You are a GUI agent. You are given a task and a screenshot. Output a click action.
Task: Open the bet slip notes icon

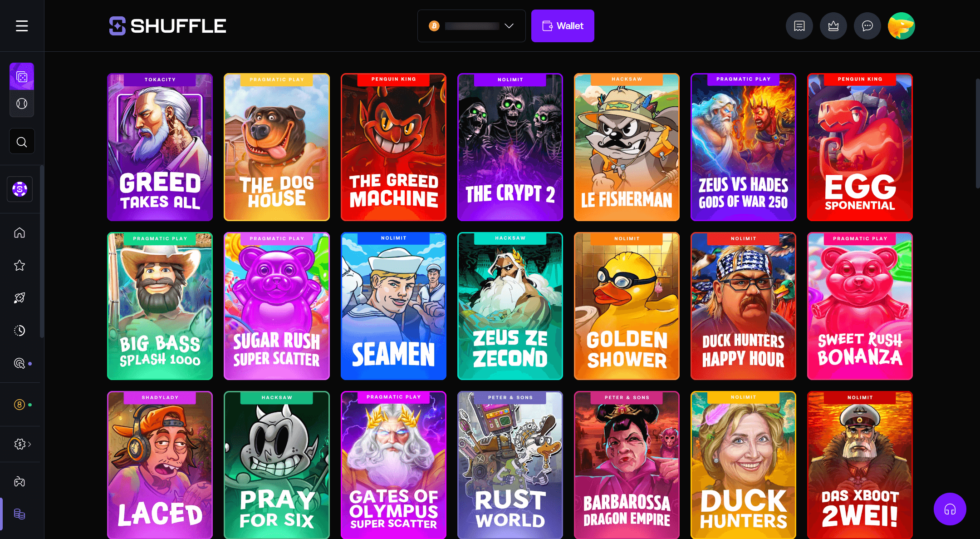[x=799, y=26]
